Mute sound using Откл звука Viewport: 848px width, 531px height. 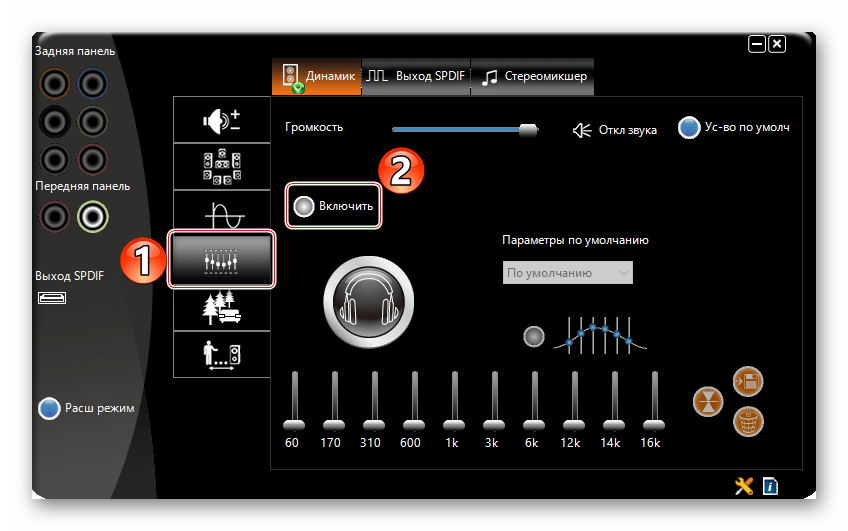(614, 130)
